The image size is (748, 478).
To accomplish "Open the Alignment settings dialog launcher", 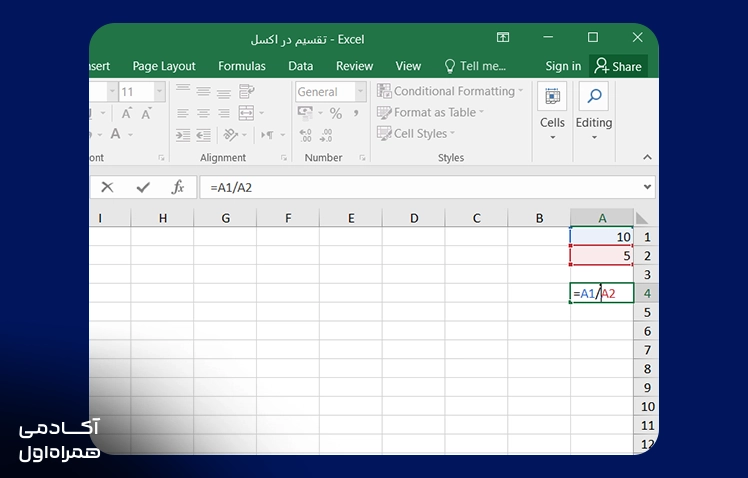I will [284, 158].
